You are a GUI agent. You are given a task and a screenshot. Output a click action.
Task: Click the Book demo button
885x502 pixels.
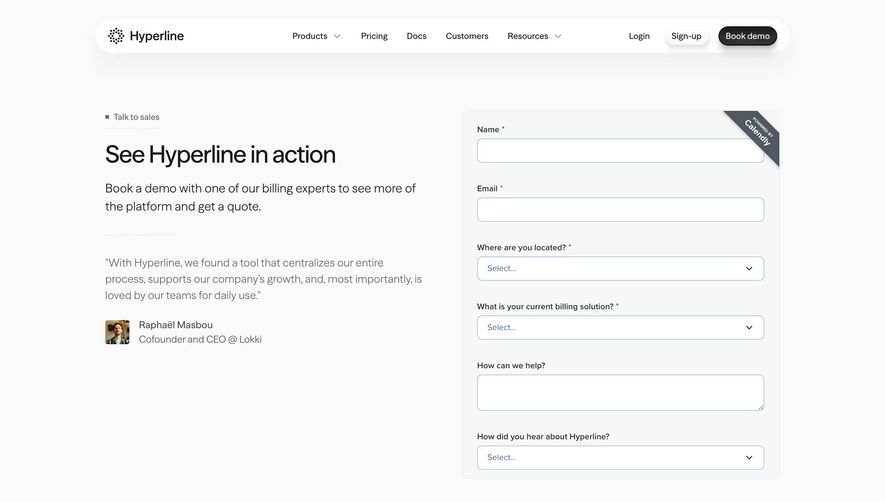[x=747, y=36]
